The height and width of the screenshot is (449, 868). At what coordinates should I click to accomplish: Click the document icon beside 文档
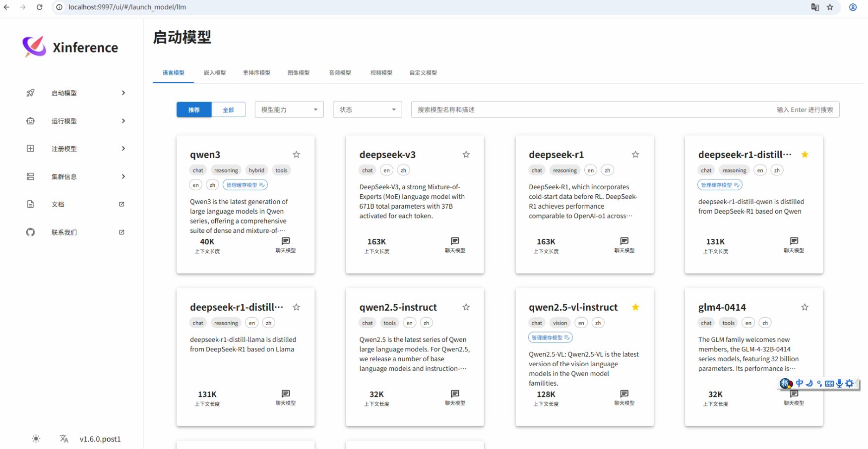click(30, 204)
